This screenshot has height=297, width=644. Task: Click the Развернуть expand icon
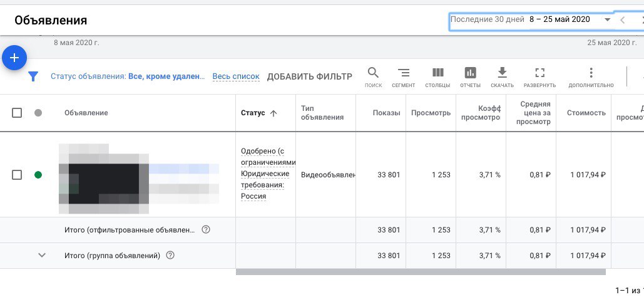pos(539,77)
